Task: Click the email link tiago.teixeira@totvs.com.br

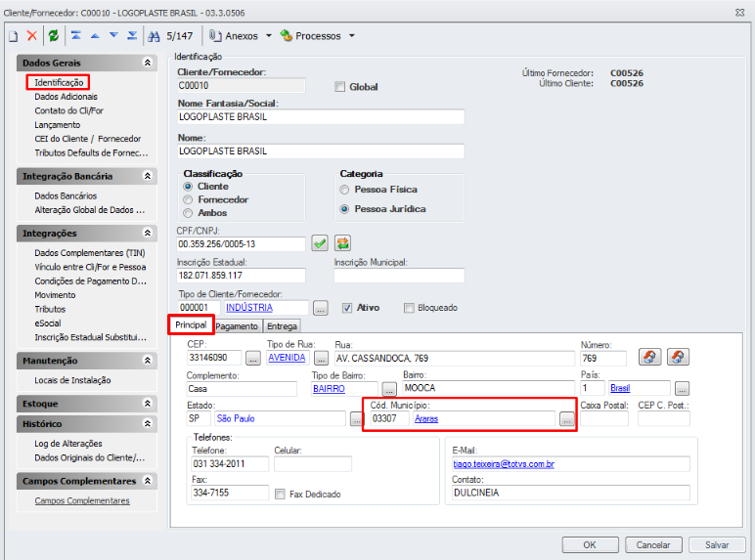Action: [504, 464]
